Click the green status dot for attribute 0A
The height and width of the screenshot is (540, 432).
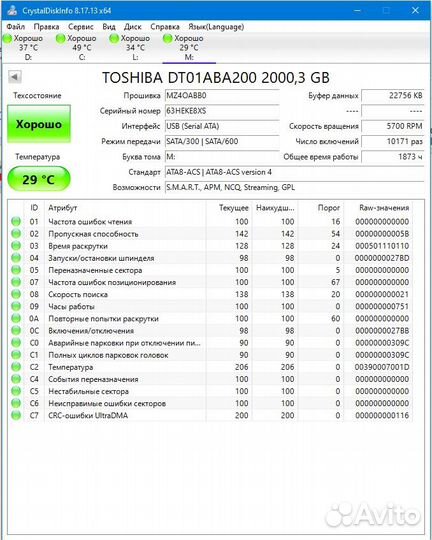coord(16,318)
